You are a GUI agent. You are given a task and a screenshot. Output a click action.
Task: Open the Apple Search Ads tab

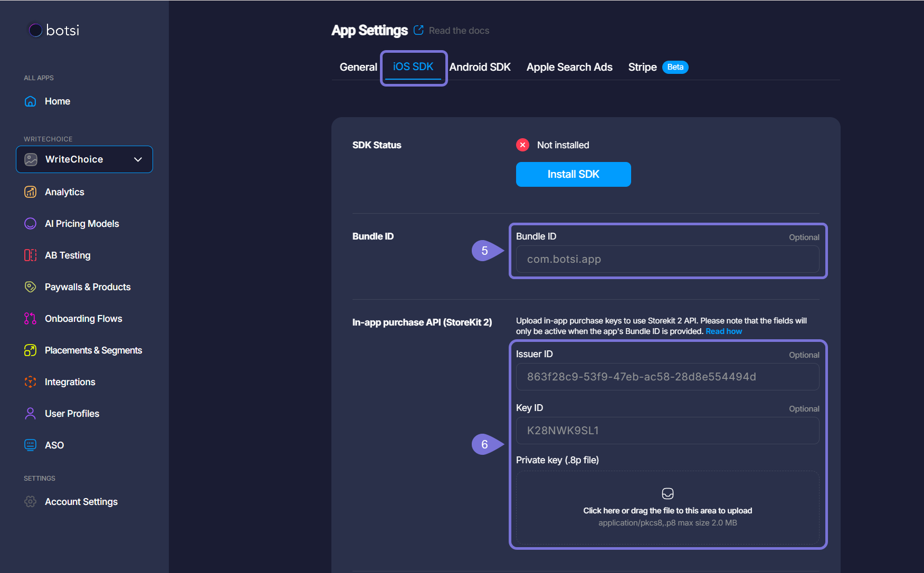click(569, 67)
